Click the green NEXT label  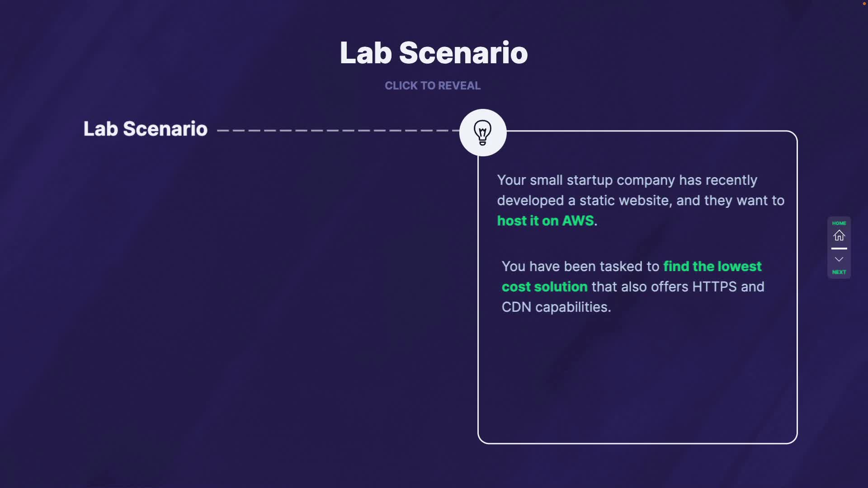click(839, 272)
